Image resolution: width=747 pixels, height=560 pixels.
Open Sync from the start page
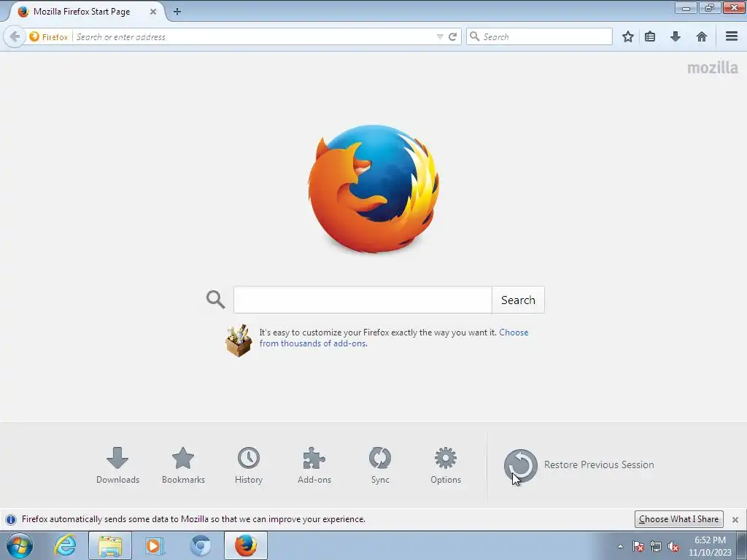point(380,465)
